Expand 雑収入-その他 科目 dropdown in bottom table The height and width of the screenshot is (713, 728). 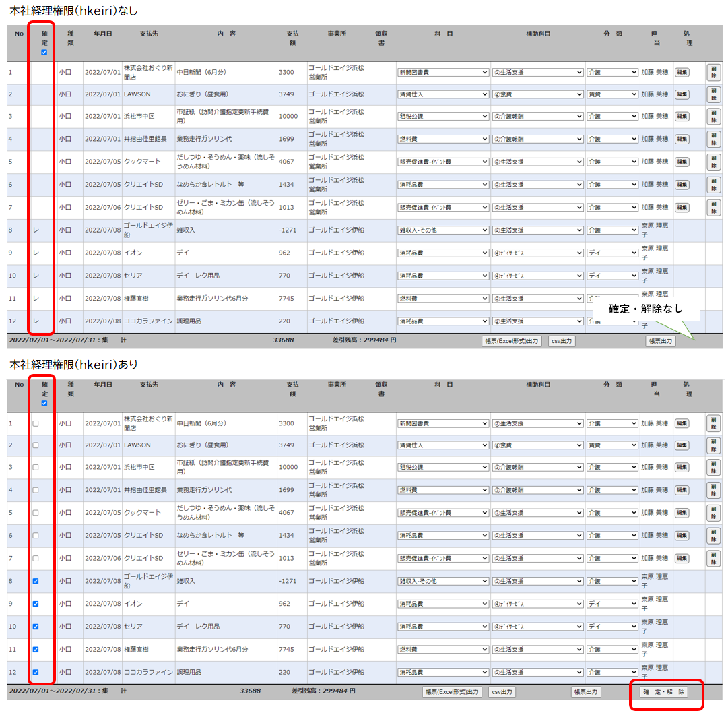[x=443, y=581]
